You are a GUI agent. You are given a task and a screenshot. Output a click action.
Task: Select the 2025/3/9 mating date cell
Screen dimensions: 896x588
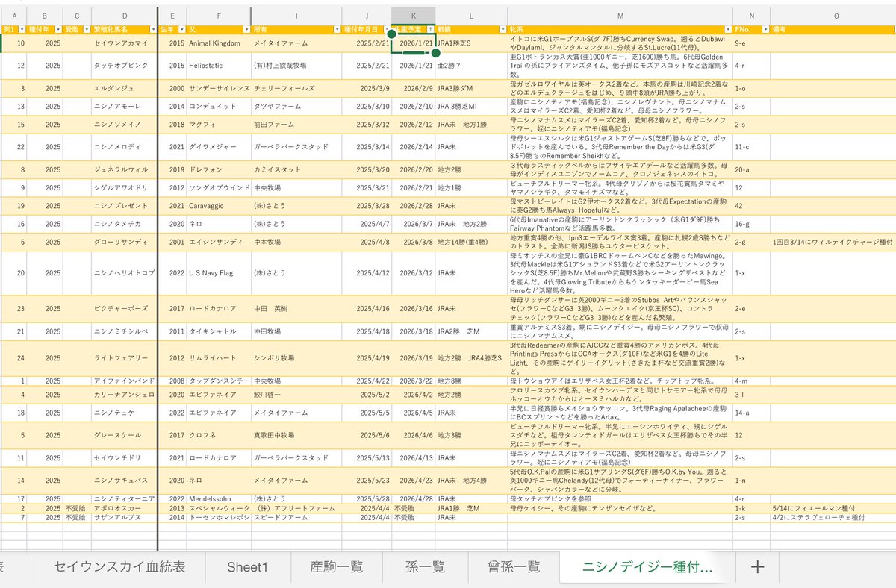[x=366, y=88]
